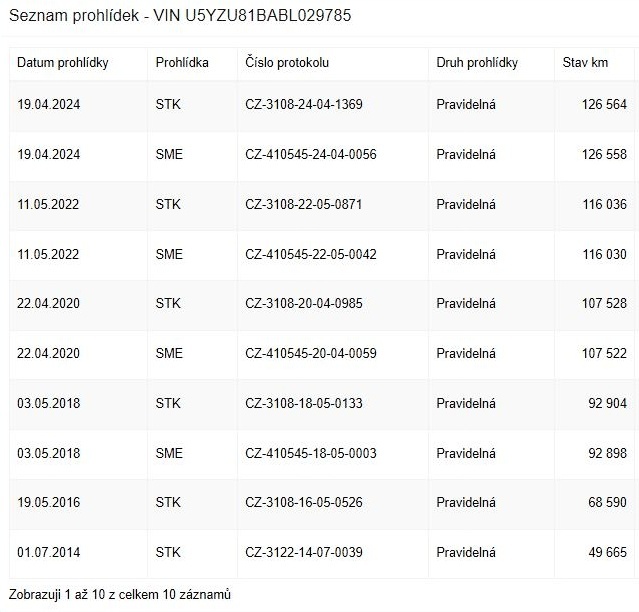Select protocol CZ-3108-22-05-0871 cell
The width and height of the screenshot is (639, 612).
(311, 204)
